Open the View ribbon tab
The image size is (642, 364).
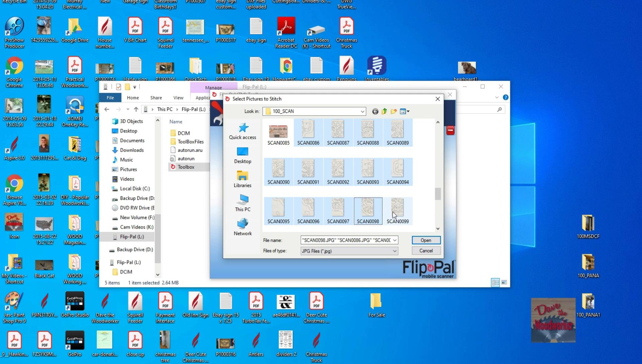tap(178, 98)
